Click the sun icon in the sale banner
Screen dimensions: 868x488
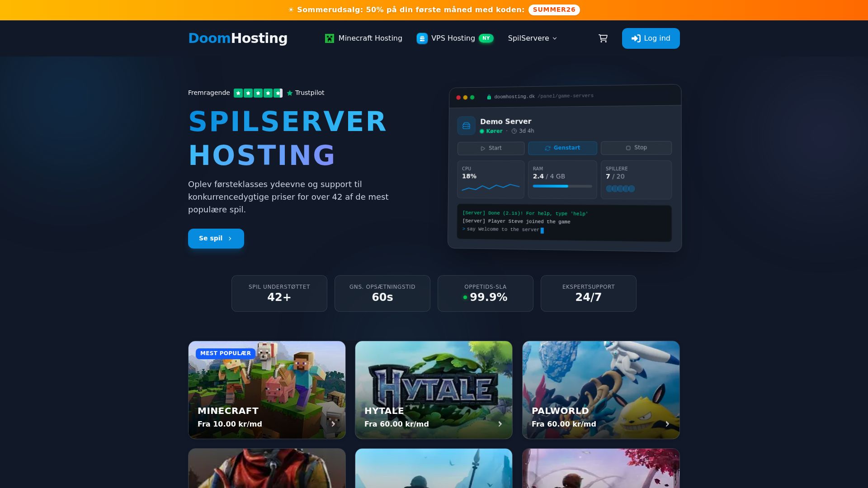pos(291,10)
